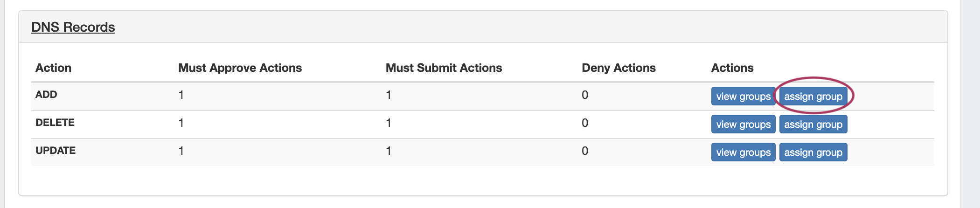
Task: View groups for the ADD action
Action: (x=743, y=97)
